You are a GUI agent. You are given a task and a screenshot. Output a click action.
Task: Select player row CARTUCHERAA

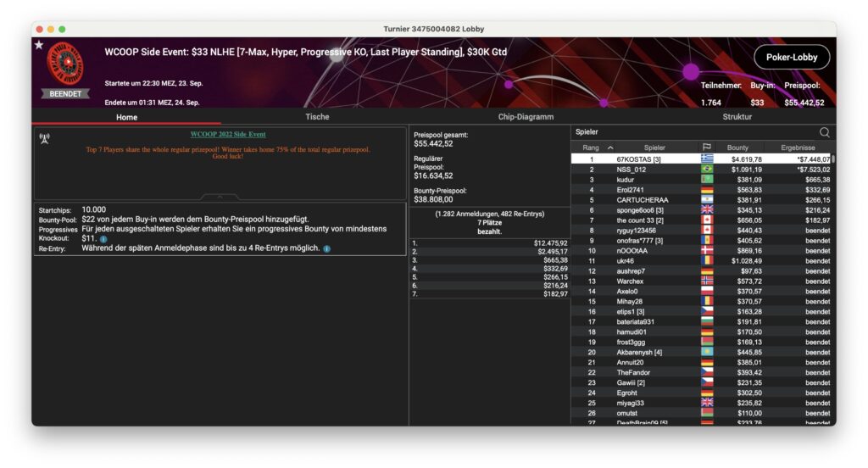[x=643, y=200]
